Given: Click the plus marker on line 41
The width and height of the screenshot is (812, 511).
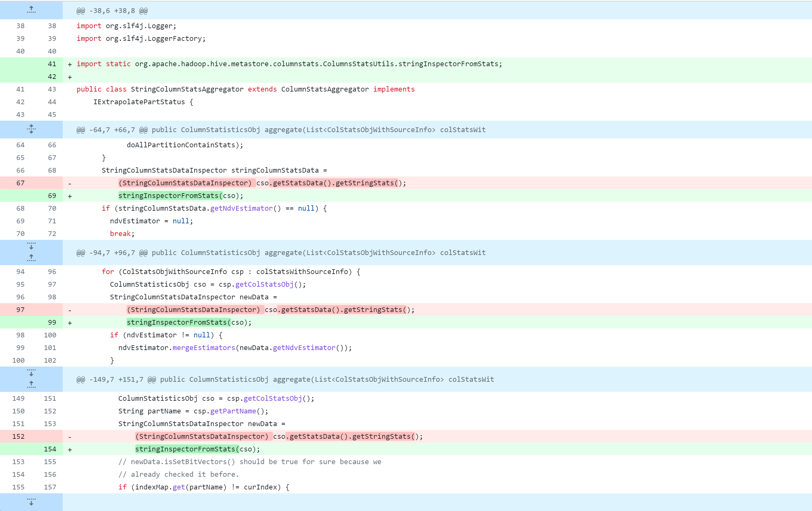Looking at the screenshot, I should pos(70,64).
